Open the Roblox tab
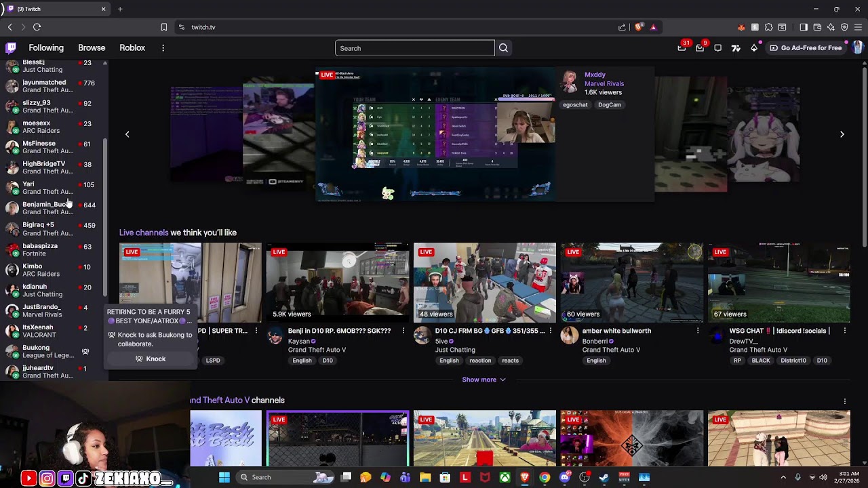 pos(132,48)
